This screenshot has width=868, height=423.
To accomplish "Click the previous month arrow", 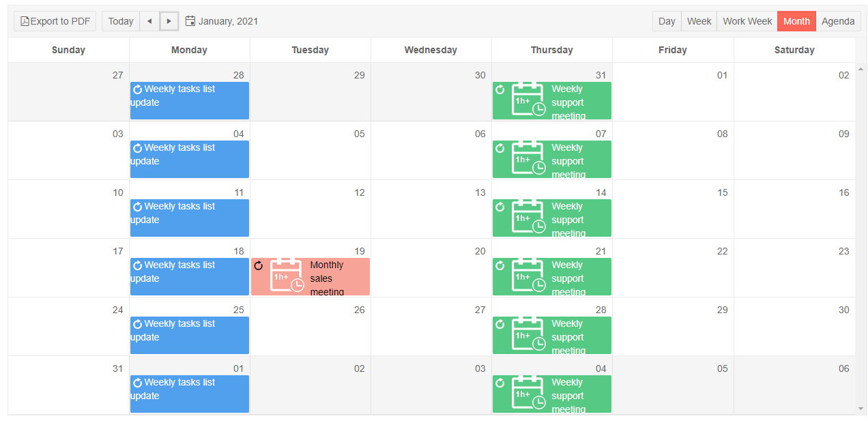I will 149,21.
